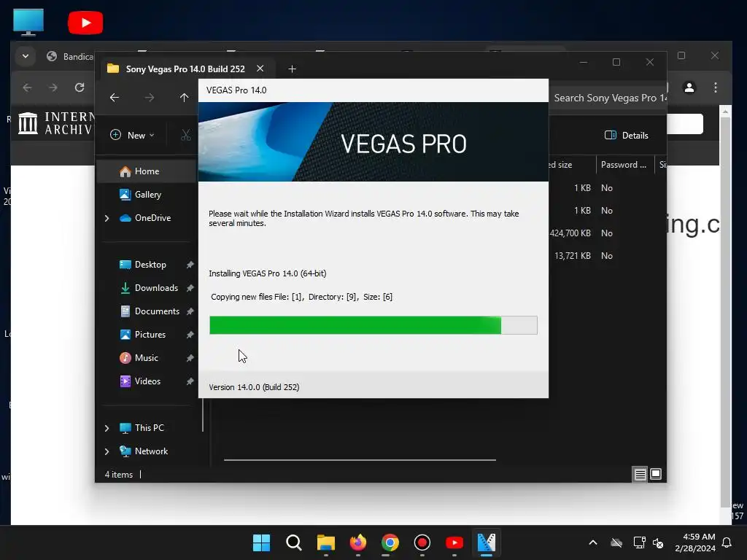Open the Documents folder shortcut
The width and height of the screenshot is (747, 560).
coord(157,311)
